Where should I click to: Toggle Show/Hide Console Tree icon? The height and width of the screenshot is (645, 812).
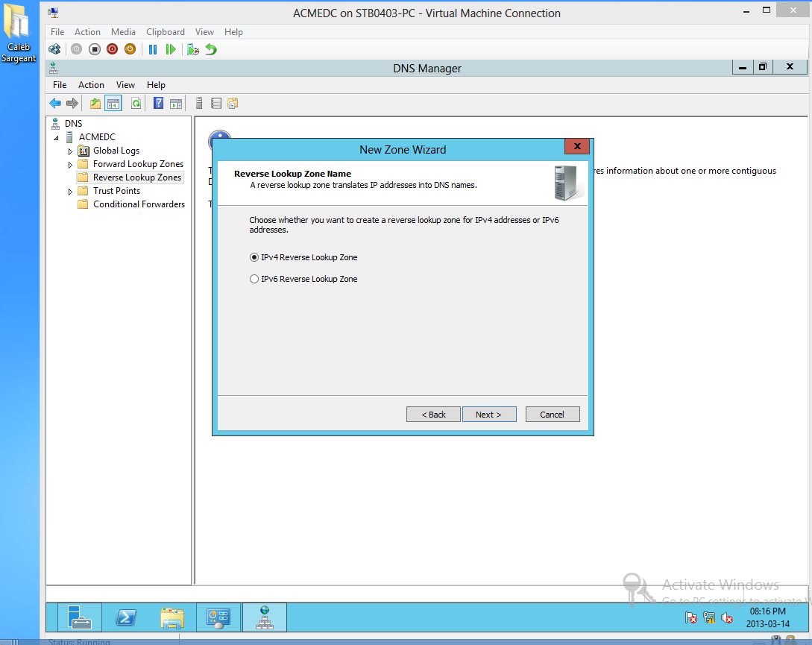(x=113, y=104)
